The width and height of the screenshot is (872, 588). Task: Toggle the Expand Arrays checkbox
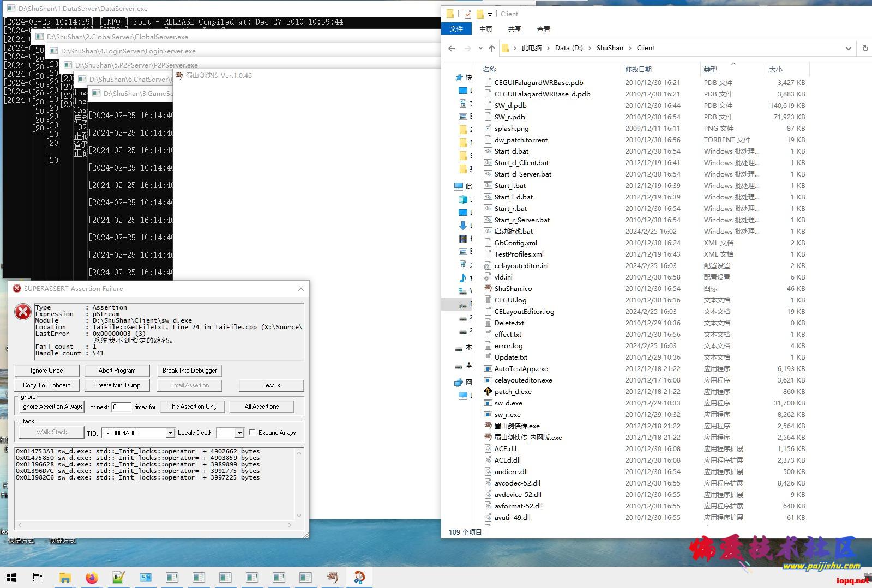(252, 432)
